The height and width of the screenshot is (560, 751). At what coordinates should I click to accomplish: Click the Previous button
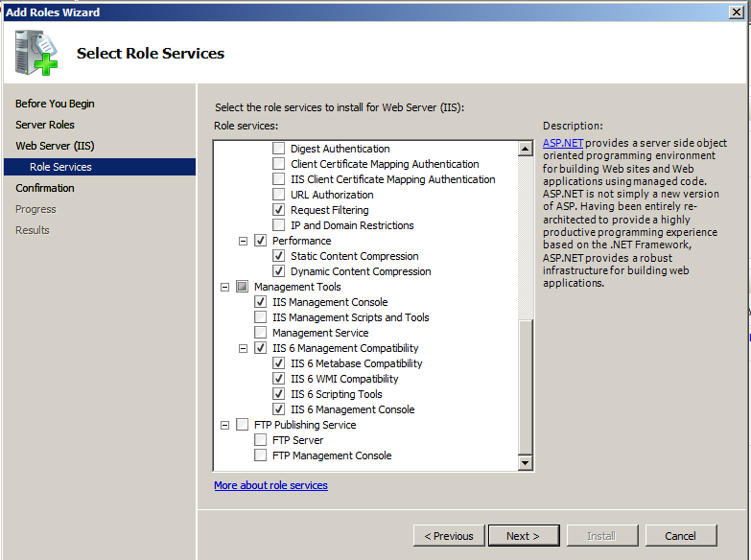tap(449, 536)
